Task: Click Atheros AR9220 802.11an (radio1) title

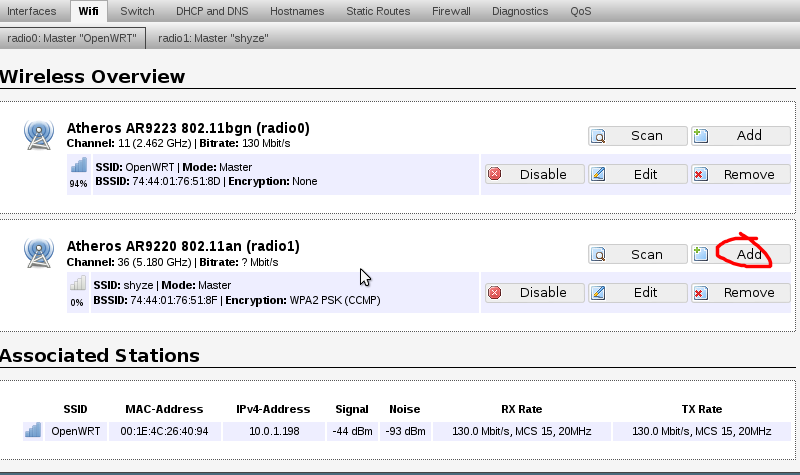Action: point(183,246)
